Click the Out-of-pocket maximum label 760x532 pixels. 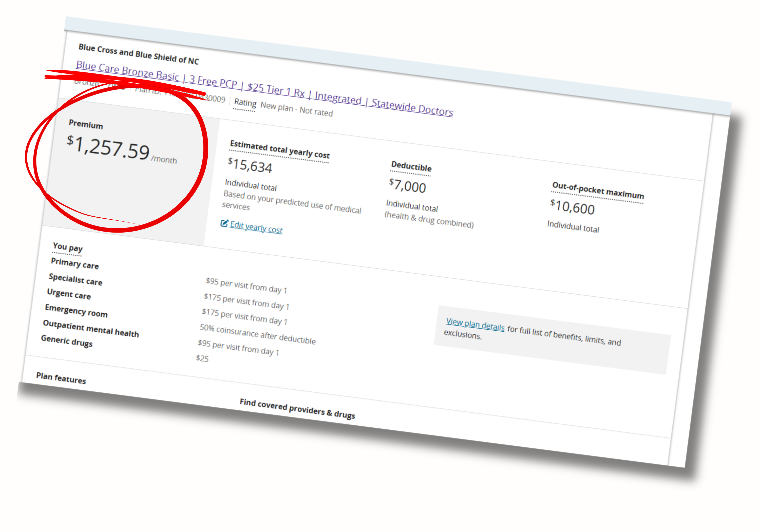[598, 190]
